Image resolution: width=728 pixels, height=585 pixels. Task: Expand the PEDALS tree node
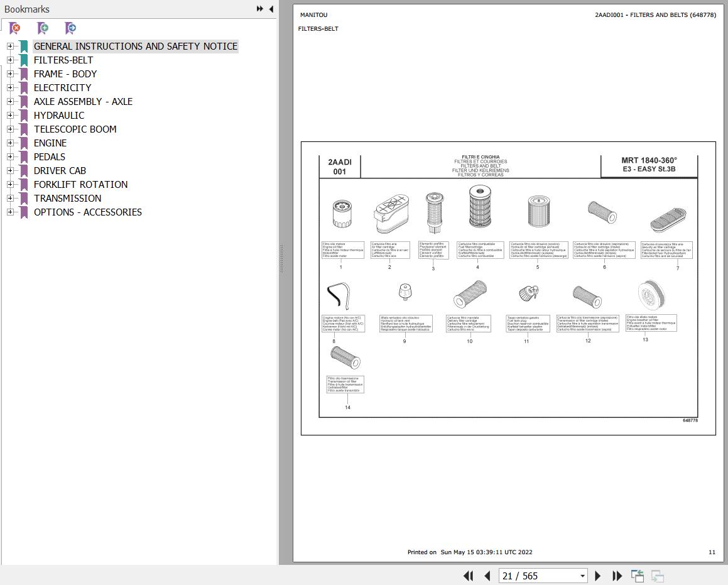click(10, 157)
